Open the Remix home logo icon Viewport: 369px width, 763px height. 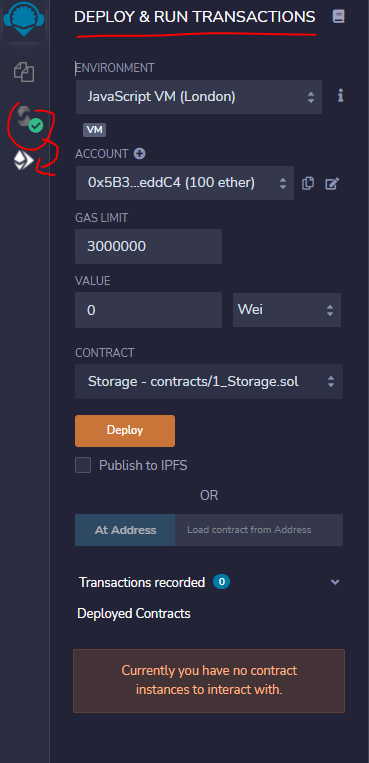click(24, 18)
